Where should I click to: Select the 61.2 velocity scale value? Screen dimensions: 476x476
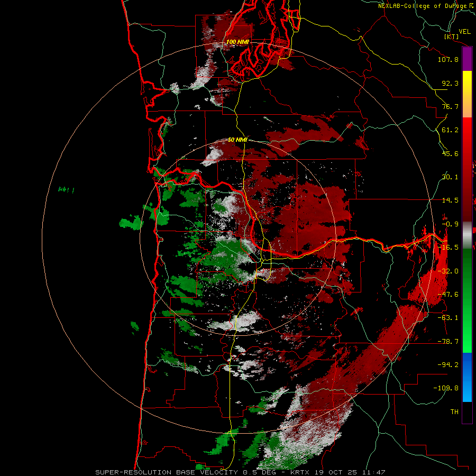(450, 130)
